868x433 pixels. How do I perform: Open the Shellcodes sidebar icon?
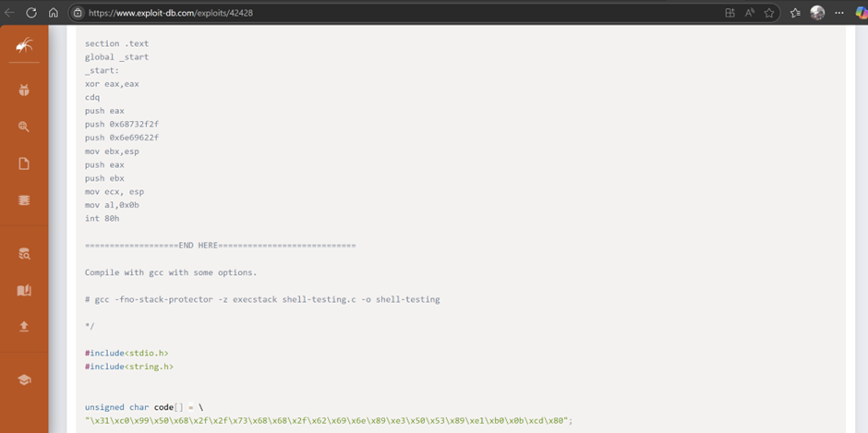[24, 199]
